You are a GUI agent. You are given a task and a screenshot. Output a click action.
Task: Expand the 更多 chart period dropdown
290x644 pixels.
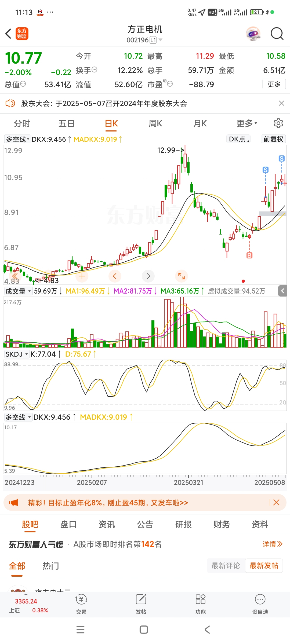click(247, 123)
